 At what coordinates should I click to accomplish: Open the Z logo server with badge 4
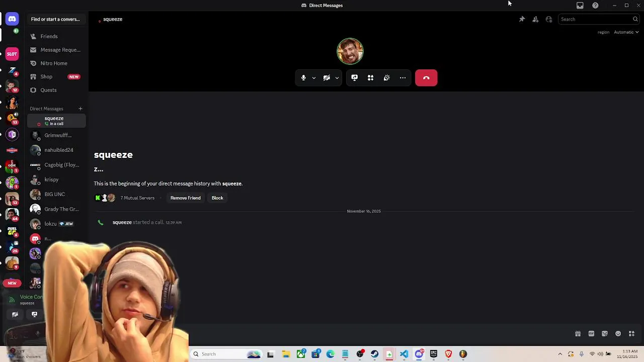pos(12,70)
